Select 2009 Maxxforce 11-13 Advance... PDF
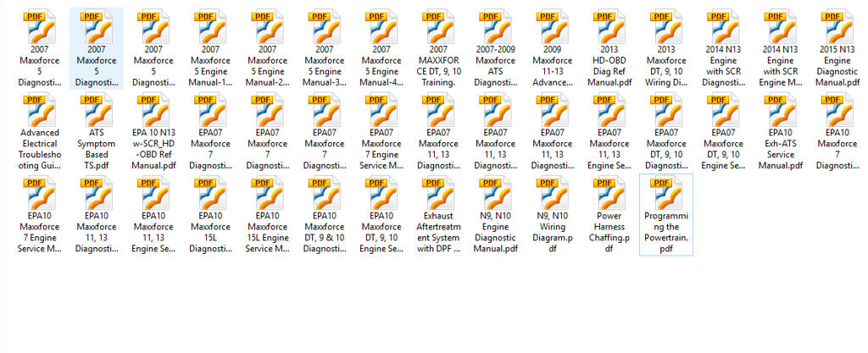 [x=553, y=48]
